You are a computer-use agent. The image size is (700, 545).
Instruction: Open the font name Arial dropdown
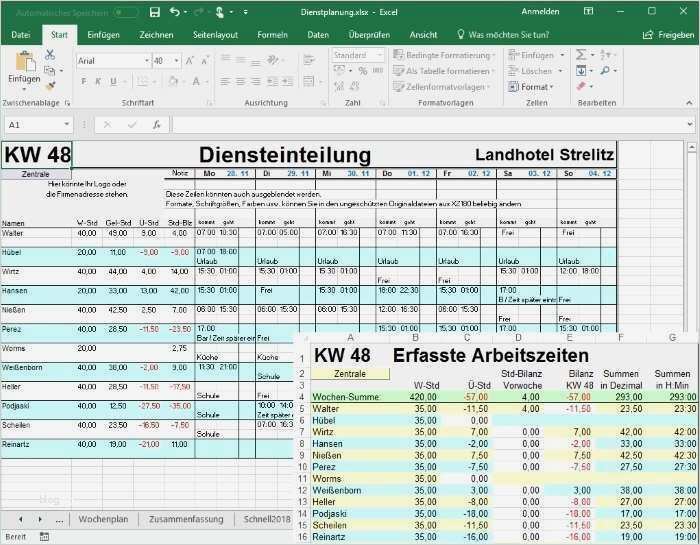(x=147, y=61)
